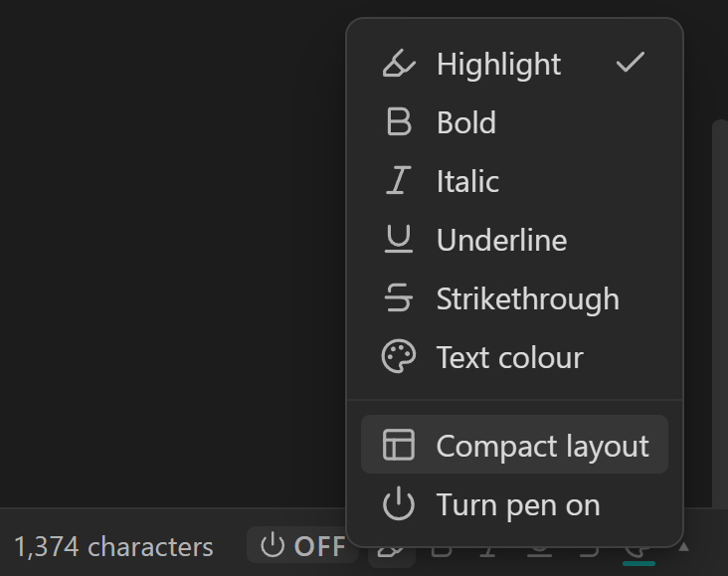Open the Text colour palette option

(514, 357)
